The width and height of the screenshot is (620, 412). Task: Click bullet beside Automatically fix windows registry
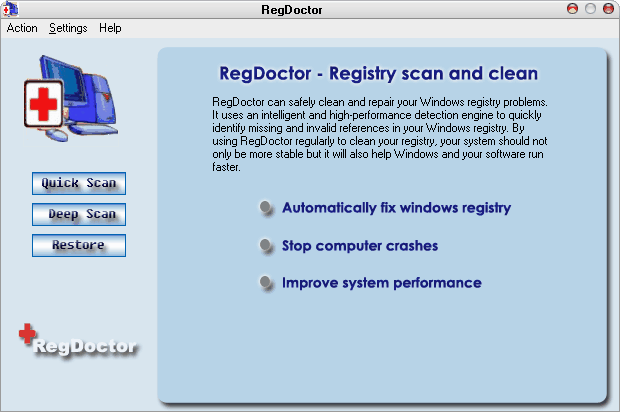[x=265, y=208]
